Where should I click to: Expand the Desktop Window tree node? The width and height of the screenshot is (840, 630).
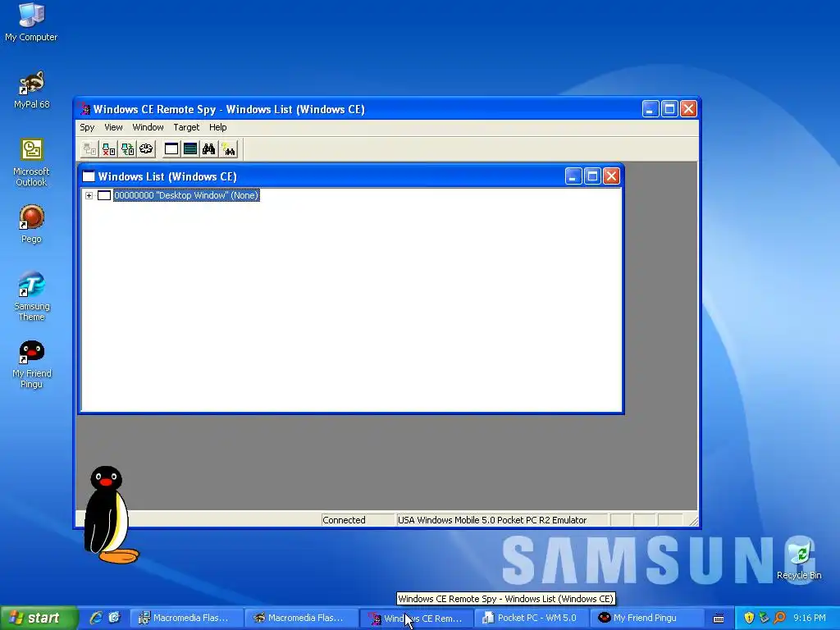pos(89,195)
